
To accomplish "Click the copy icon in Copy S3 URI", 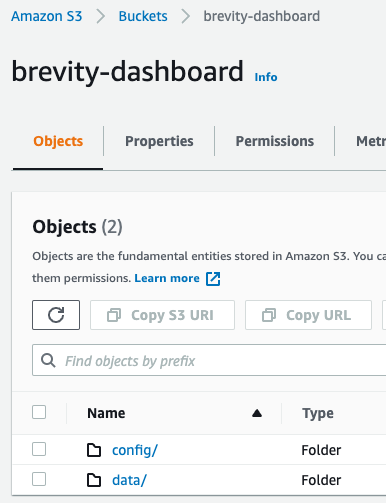I will click(114, 315).
